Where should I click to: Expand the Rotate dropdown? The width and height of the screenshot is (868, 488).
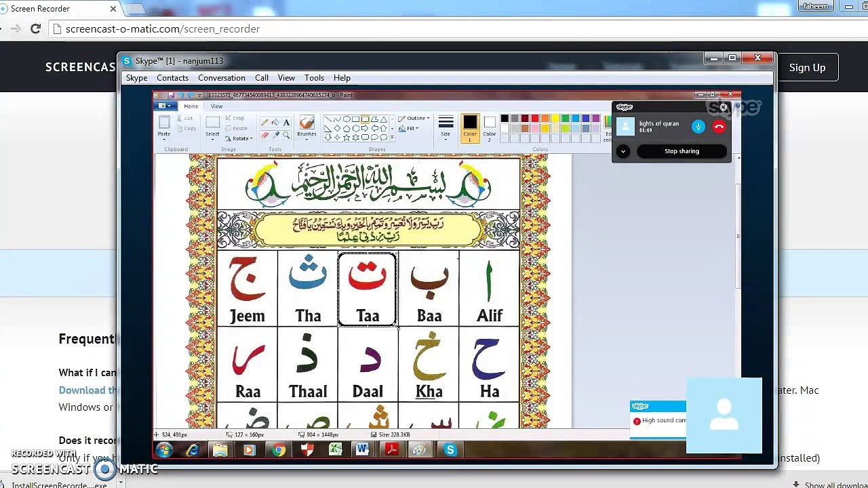[x=239, y=139]
